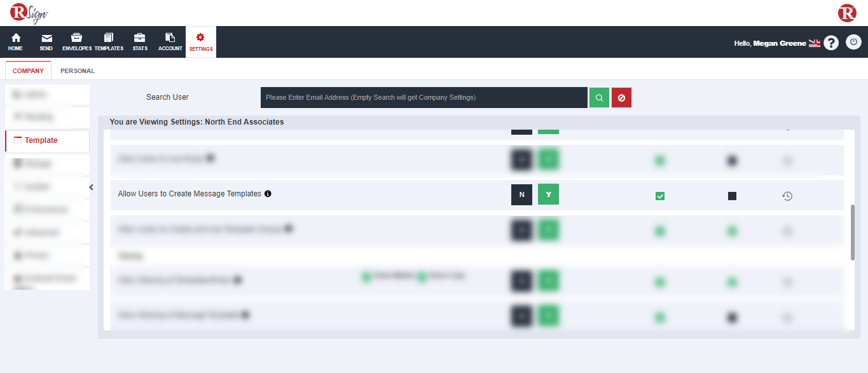868x373 pixels.
Task: Click the help question mark icon
Action: pyautogui.click(x=831, y=43)
